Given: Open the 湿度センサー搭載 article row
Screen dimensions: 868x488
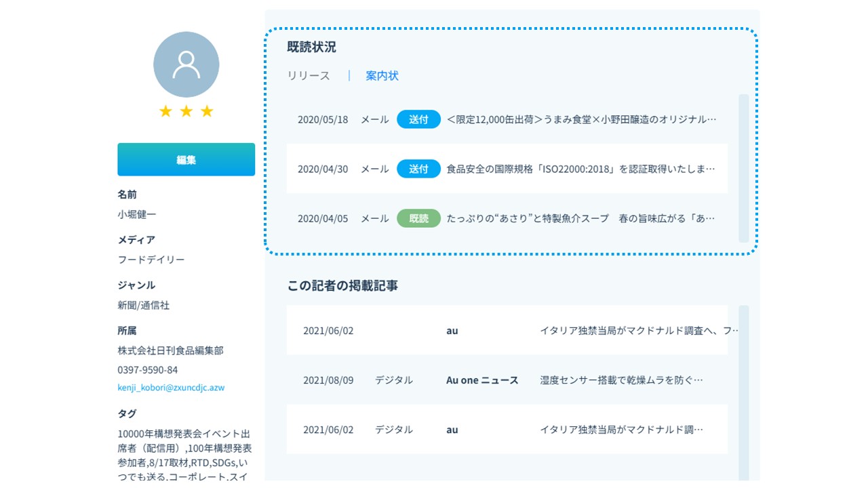Looking at the screenshot, I should [621, 380].
